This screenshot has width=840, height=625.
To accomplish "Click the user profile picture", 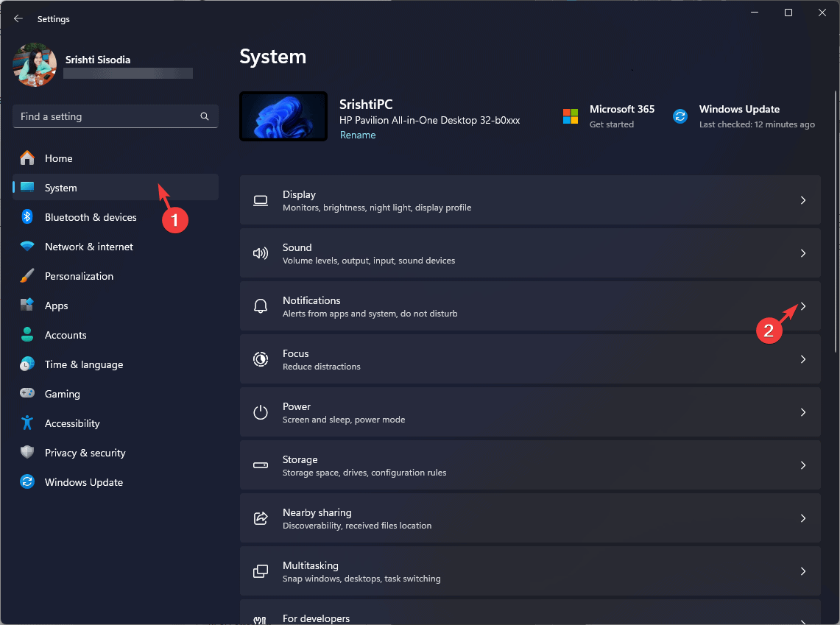I will (x=35, y=65).
